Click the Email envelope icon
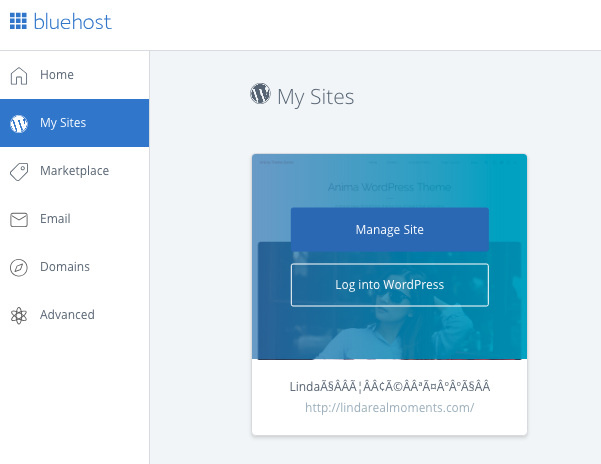 pos(19,220)
